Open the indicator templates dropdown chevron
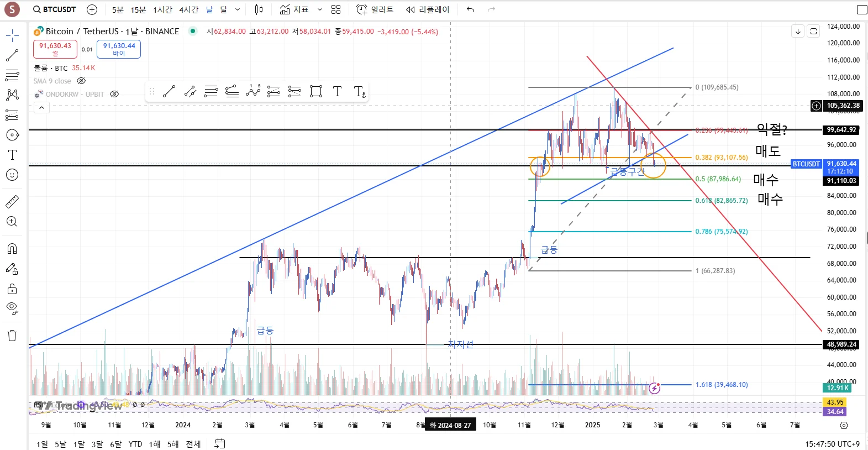This screenshot has height=450, width=868. click(x=319, y=9)
